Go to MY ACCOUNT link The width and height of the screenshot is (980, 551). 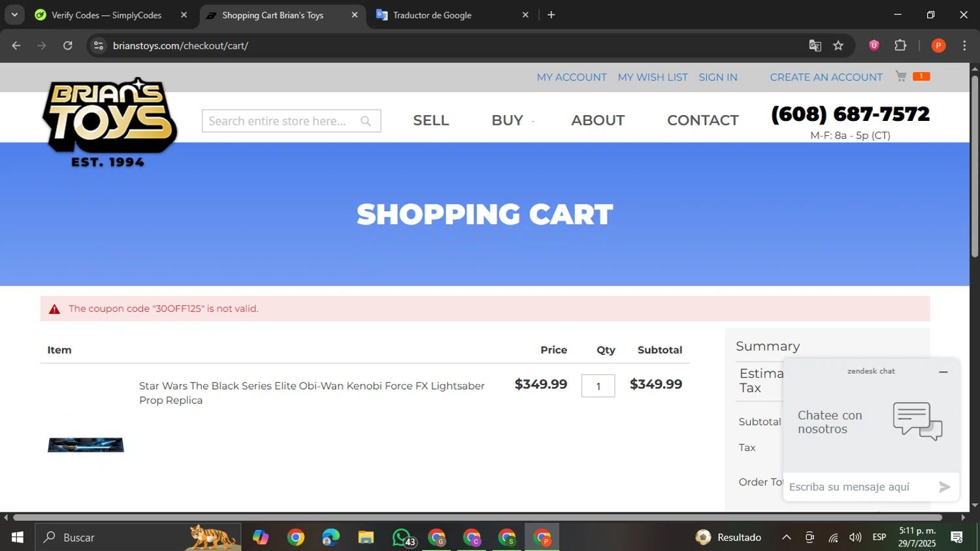572,77
